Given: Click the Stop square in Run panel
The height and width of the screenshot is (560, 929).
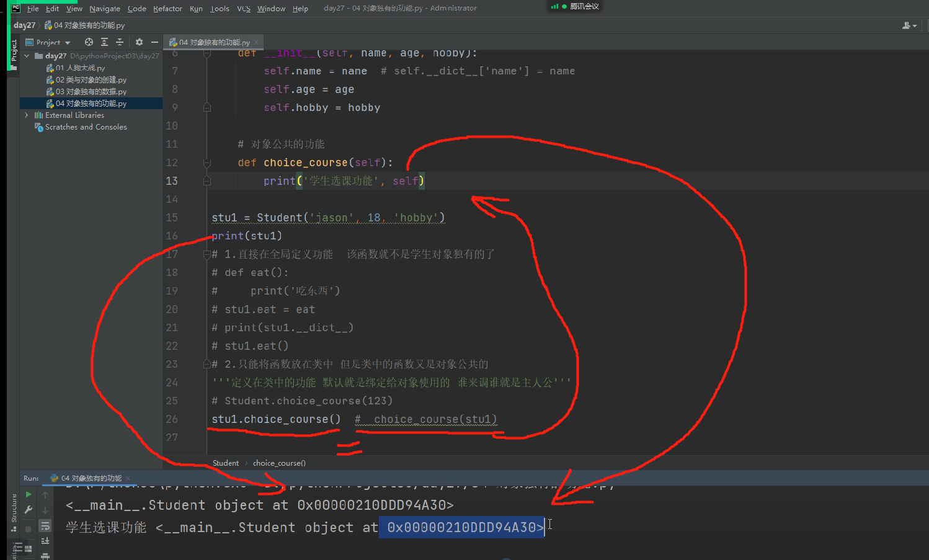Looking at the screenshot, I should click(29, 528).
